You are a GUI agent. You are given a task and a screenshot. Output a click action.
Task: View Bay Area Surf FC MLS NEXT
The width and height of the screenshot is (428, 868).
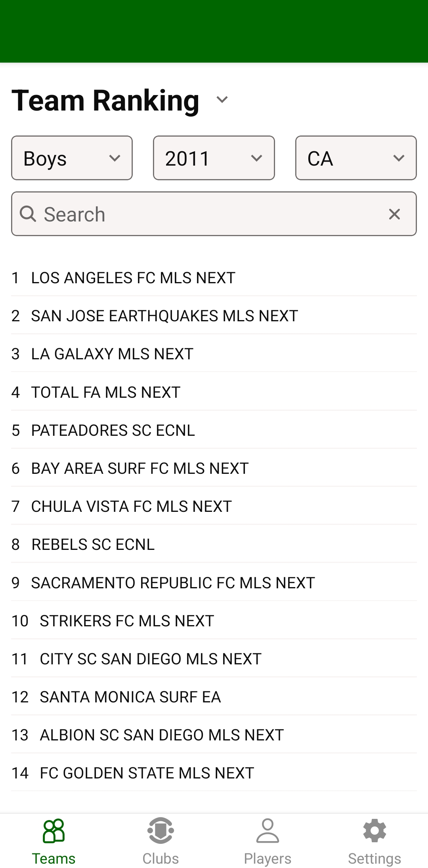139,468
